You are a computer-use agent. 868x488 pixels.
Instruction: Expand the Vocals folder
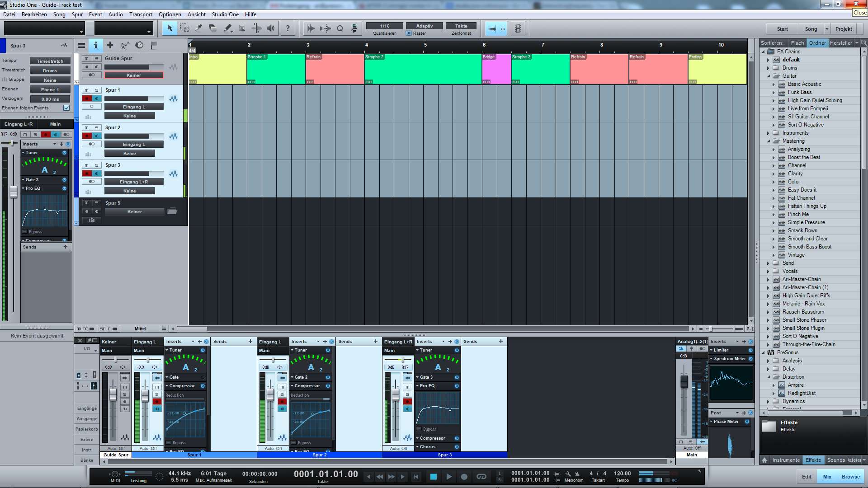click(x=768, y=271)
